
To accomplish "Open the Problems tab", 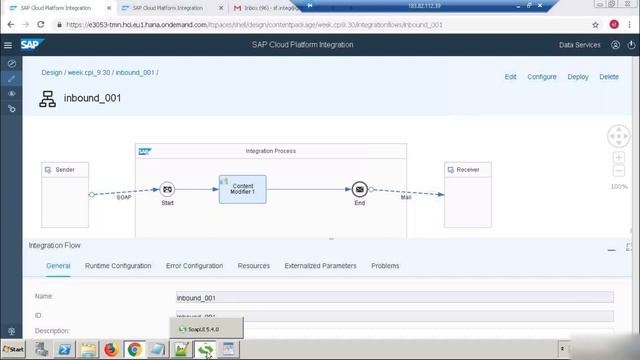I will (x=385, y=266).
